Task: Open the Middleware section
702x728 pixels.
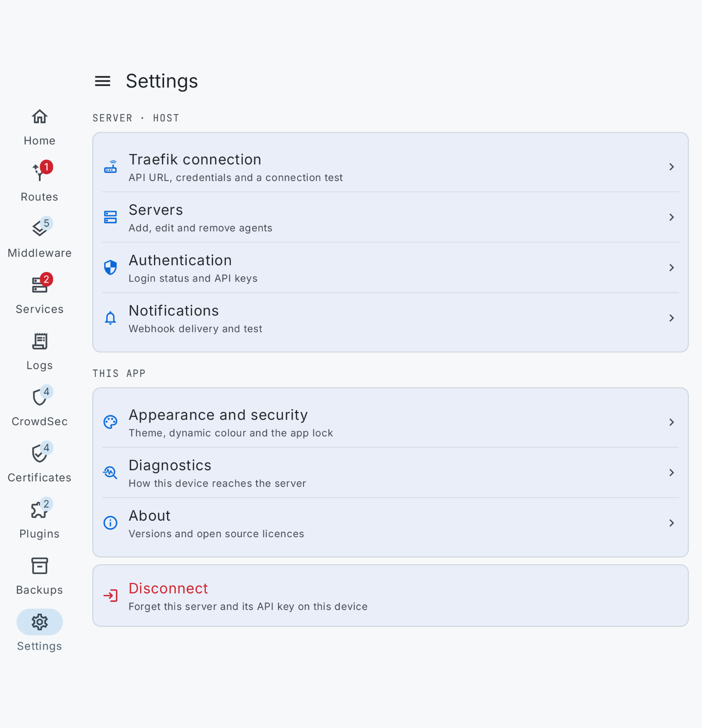Action: click(39, 238)
